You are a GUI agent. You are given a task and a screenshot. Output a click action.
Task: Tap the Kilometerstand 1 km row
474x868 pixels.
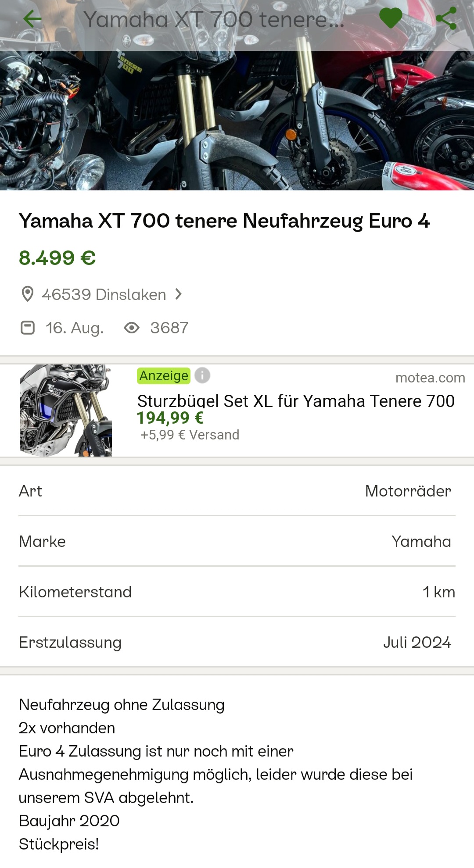click(237, 592)
